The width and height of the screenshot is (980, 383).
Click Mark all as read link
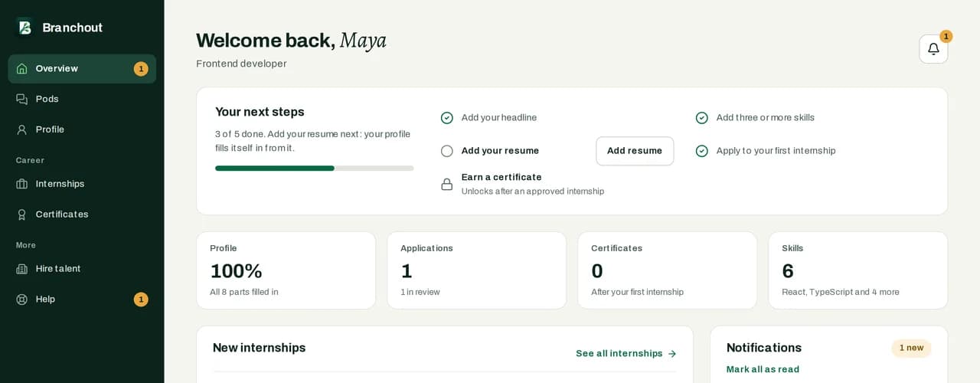(x=763, y=369)
